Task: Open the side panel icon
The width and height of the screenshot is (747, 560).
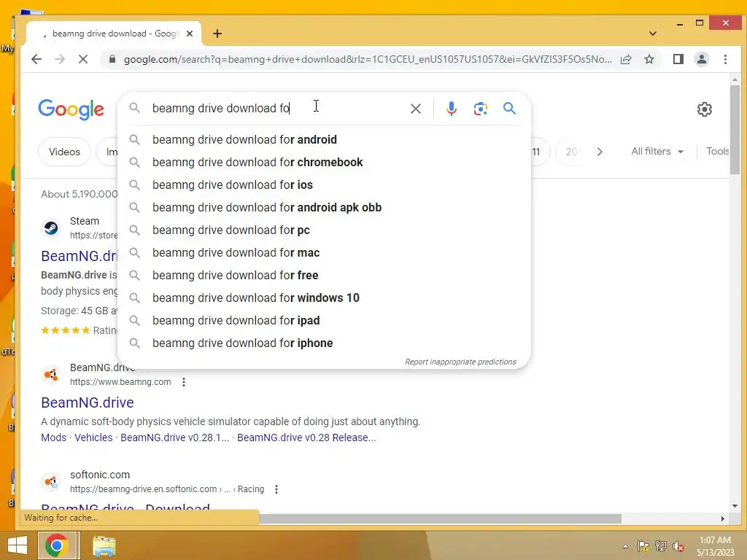Action: 678,59
